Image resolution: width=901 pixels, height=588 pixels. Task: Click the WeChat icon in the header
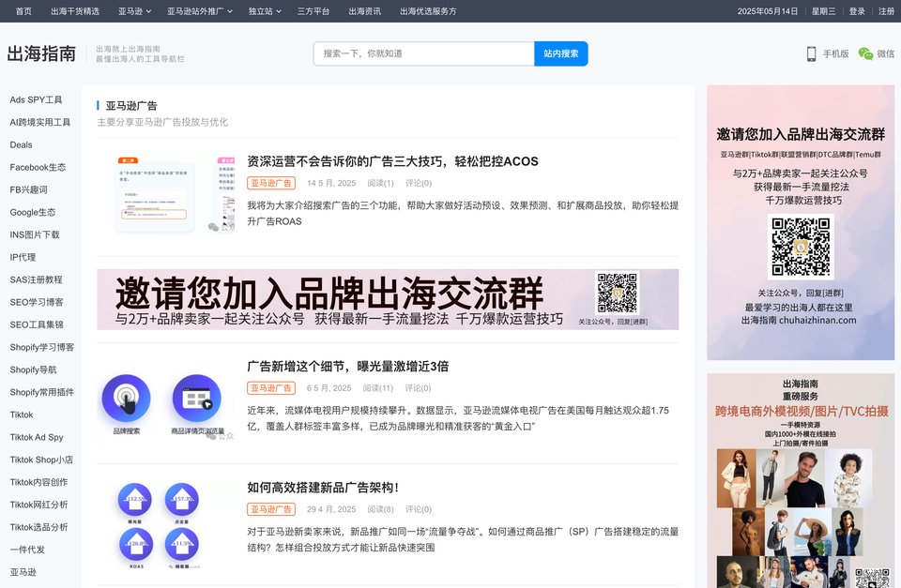coord(865,53)
